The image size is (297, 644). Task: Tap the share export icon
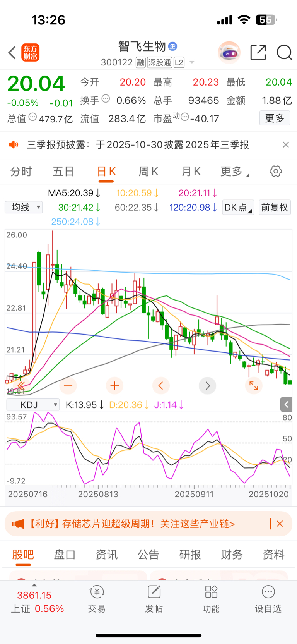[x=258, y=53]
